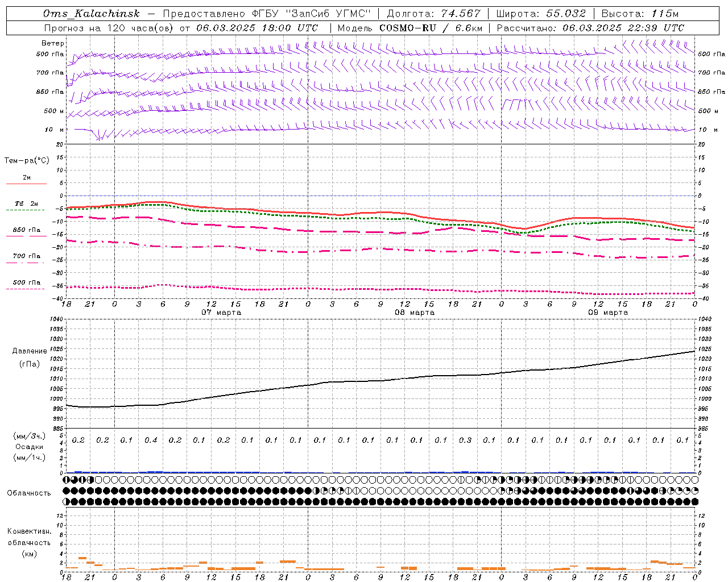Click the Долгота: 74.567 value
This screenshot has height=582, width=728.
coord(434,14)
